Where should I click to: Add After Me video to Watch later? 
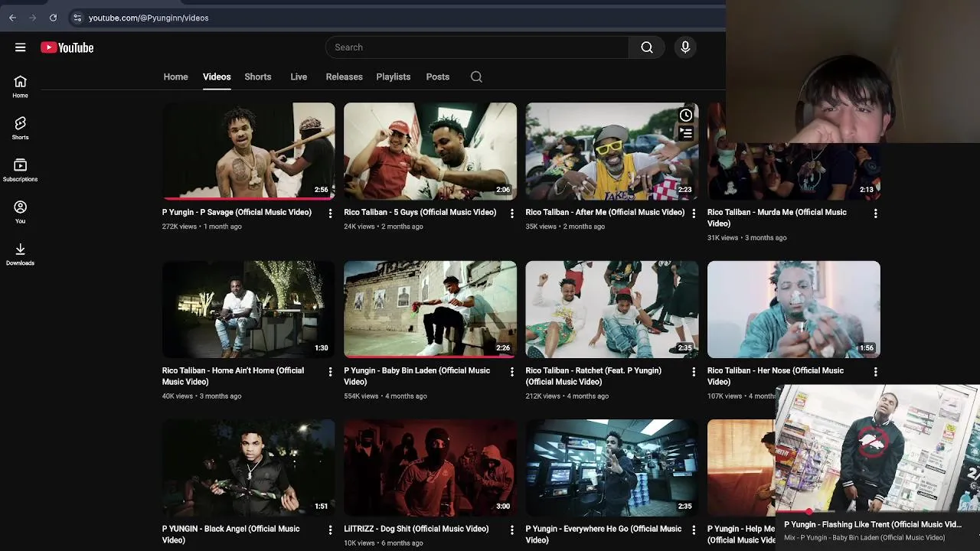(x=686, y=116)
